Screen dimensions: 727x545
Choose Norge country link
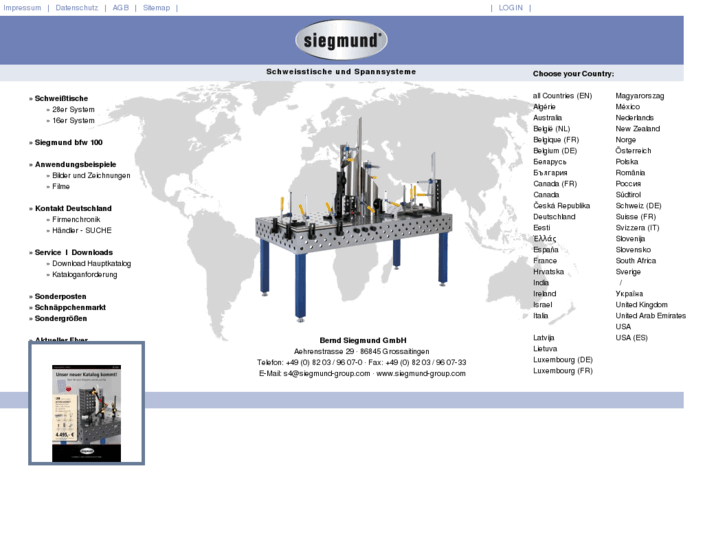tap(625, 140)
